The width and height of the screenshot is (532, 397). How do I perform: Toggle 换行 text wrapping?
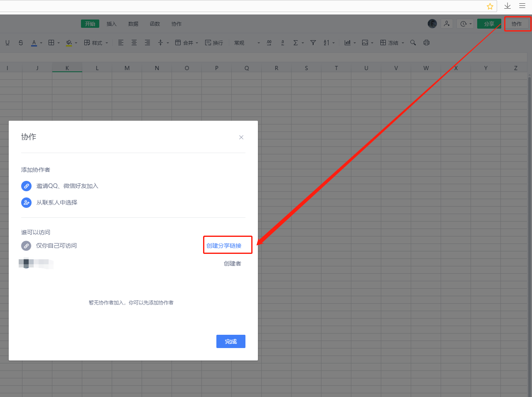[x=214, y=43]
